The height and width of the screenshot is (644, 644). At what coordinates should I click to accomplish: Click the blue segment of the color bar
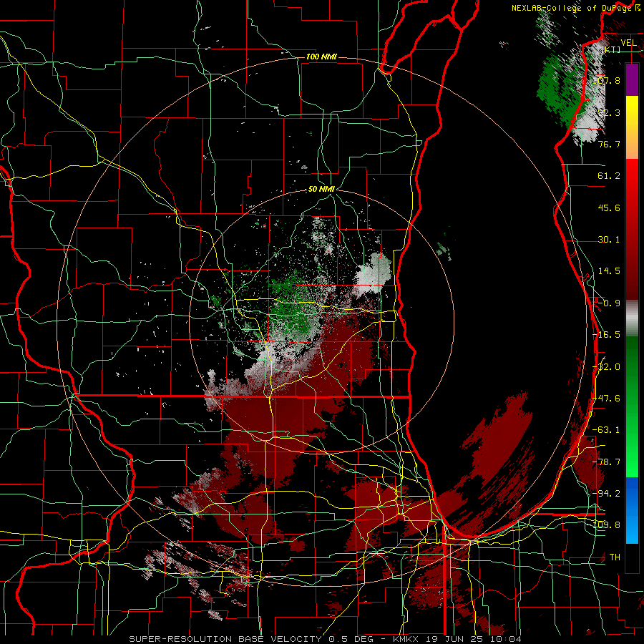pos(632,510)
